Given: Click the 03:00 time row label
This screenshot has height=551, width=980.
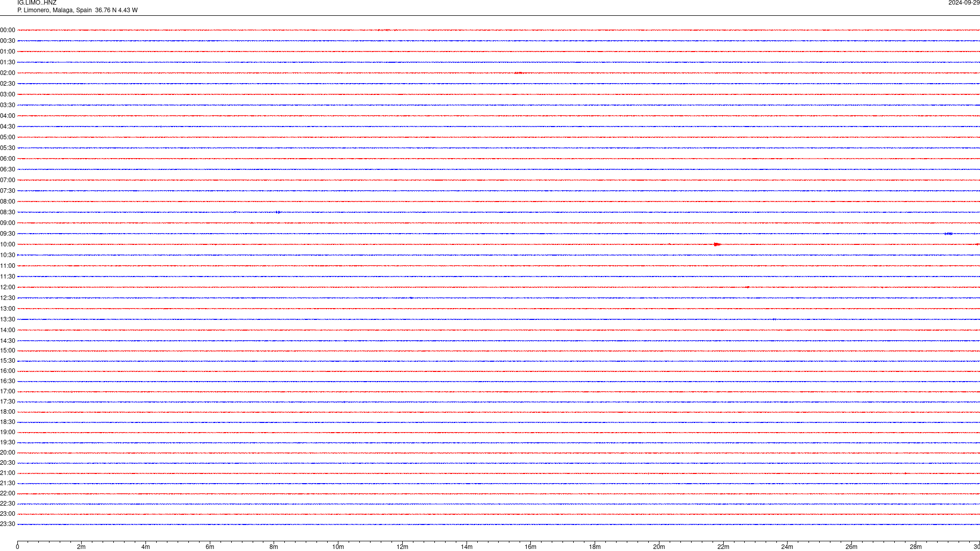Looking at the screenshot, I should [8, 94].
